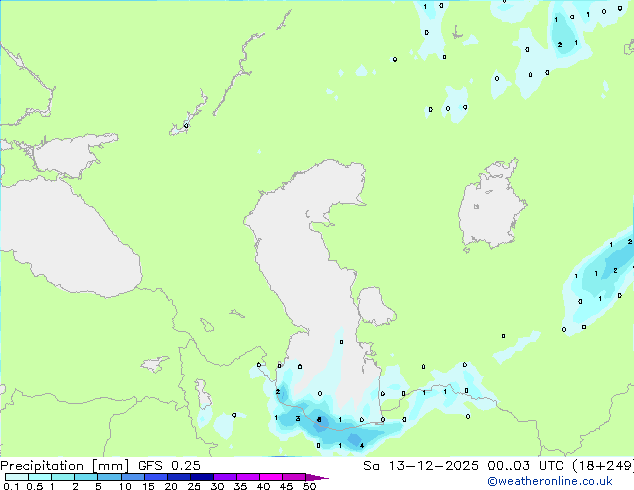Click the legend label '40'
Screen dimensions: 634x490
click(263, 486)
